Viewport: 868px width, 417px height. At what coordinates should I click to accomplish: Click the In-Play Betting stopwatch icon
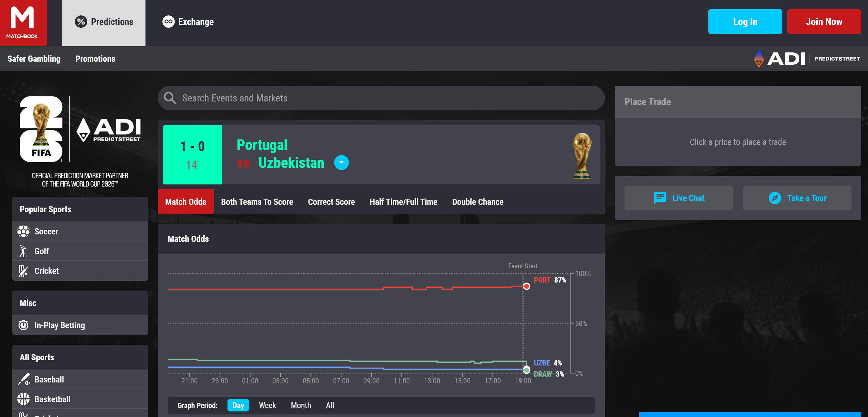(23, 325)
